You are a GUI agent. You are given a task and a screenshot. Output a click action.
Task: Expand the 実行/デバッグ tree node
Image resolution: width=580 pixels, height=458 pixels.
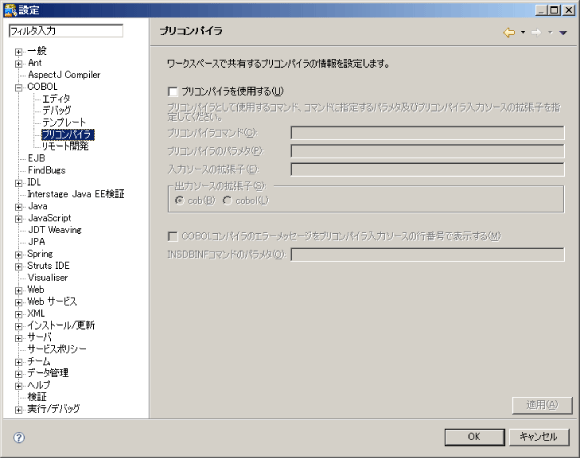[x=18, y=410]
